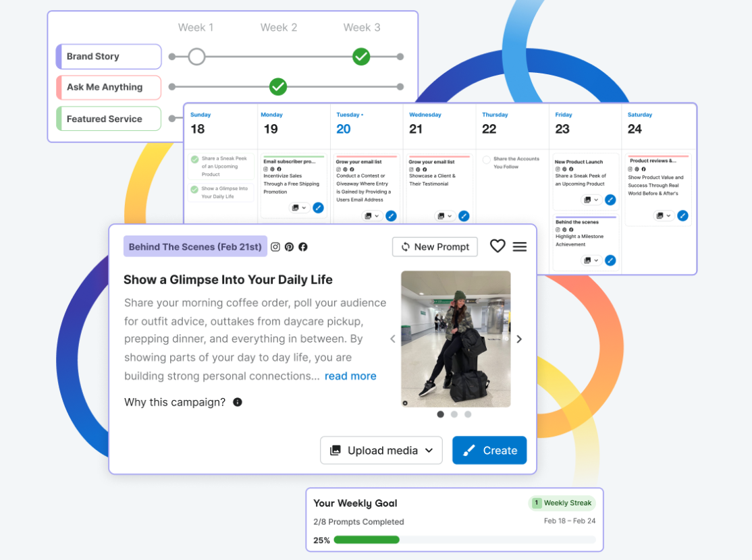
Task: Click the Facebook icon beside Feb 21st label
Action: [x=303, y=247]
